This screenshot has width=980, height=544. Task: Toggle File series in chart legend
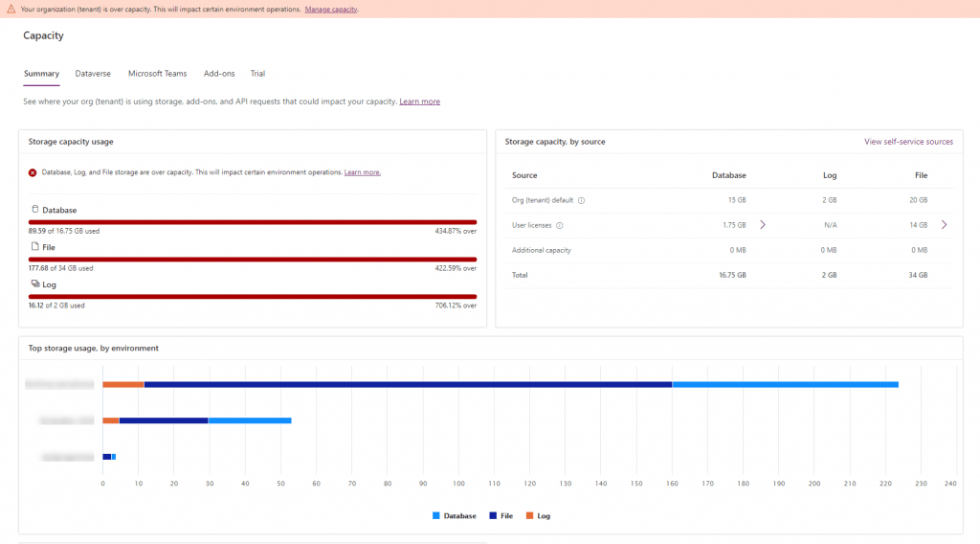point(501,516)
